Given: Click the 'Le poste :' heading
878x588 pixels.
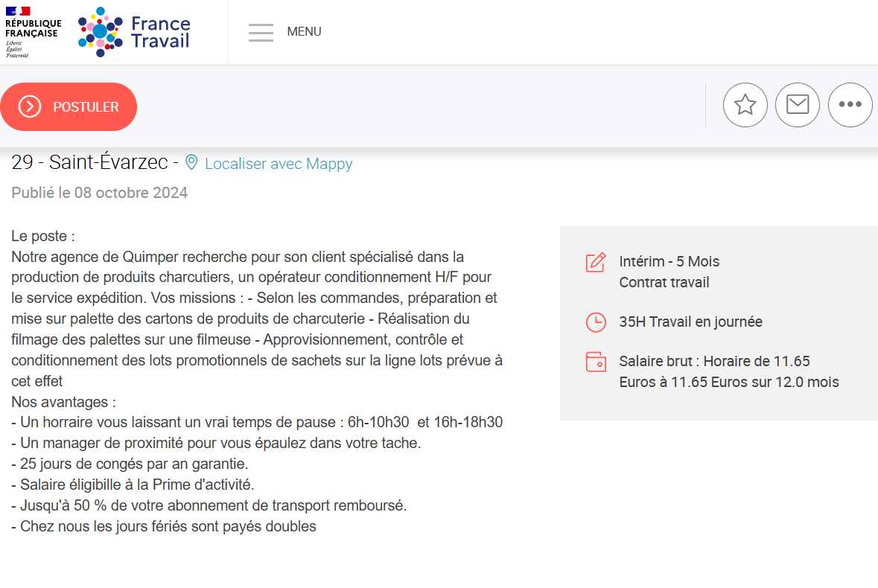Looking at the screenshot, I should pos(43,236).
